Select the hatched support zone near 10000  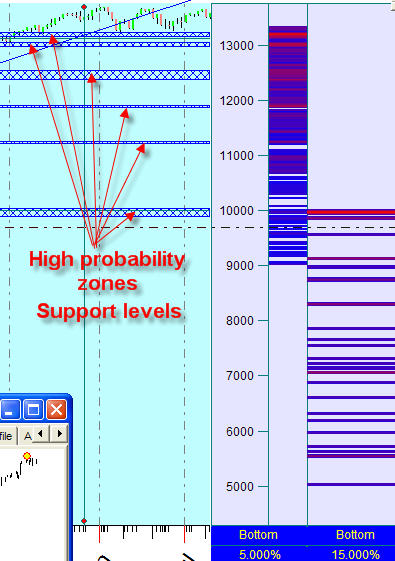(105, 213)
